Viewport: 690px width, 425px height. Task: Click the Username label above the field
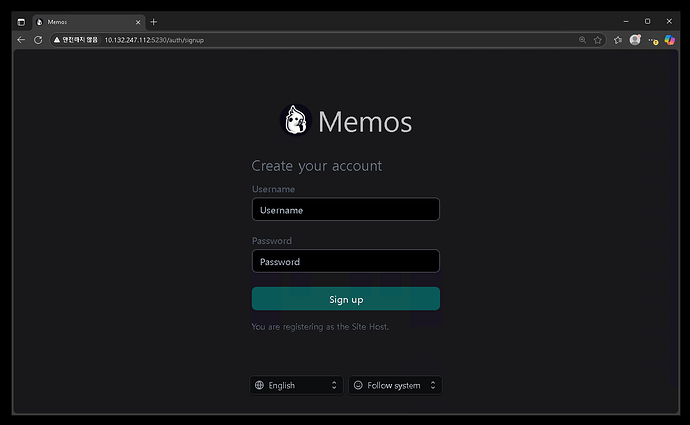coord(273,189)
